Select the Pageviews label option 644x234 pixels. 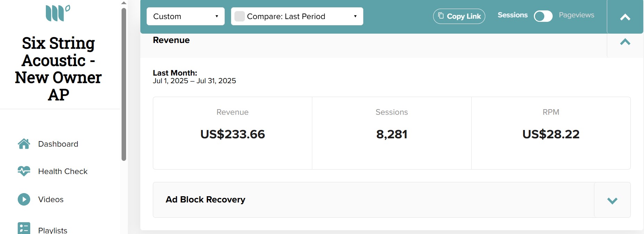coord(577,15)
